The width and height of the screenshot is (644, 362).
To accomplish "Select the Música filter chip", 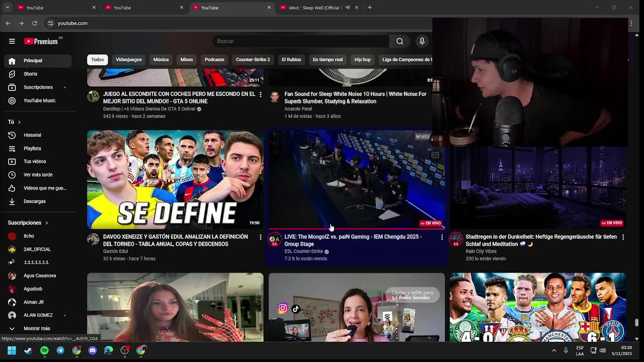I will tap(161, 60).
